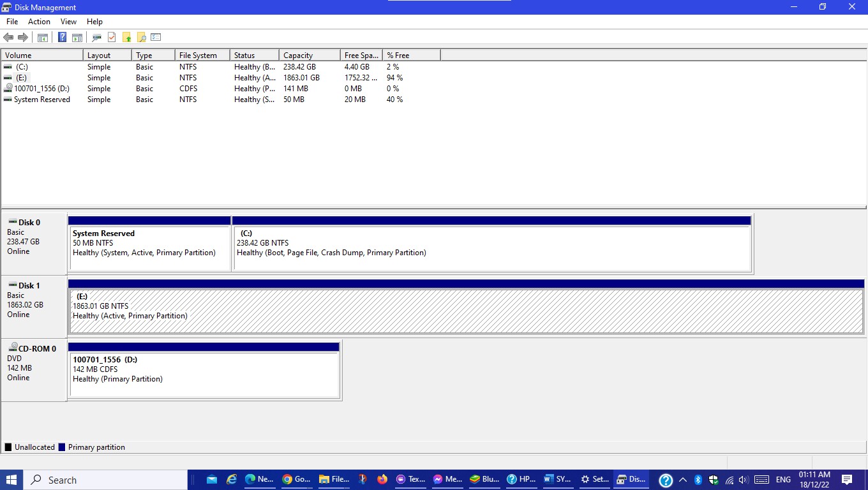The height and width of the screenshot is (490, 868).
Task: Toggle the touch keyboard from the system tray
Action: pos(761,480)
